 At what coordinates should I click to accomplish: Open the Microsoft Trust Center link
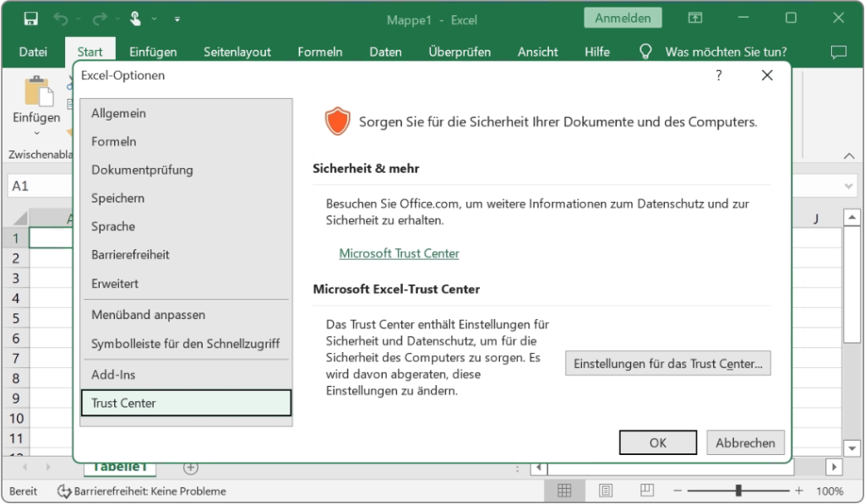click(399, 253)
